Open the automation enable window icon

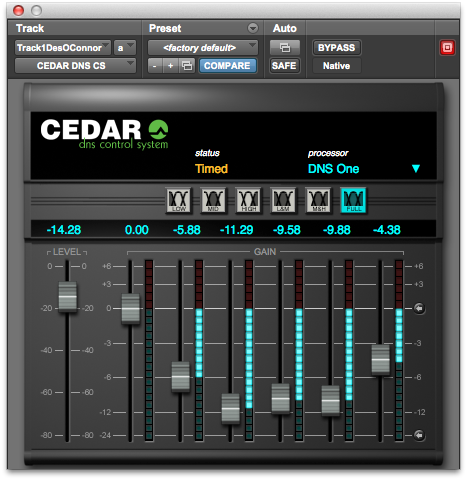(285, 48)
